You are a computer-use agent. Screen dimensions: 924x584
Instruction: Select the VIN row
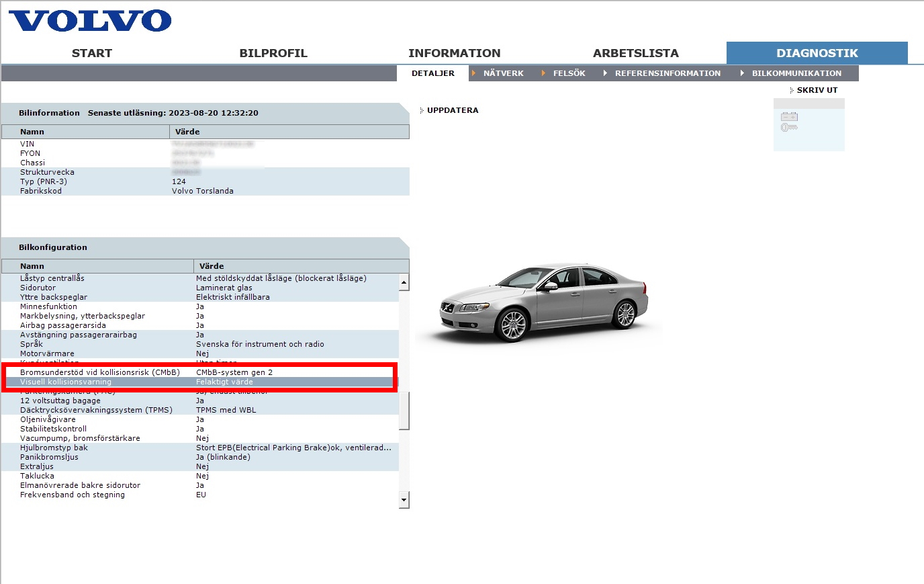pyautogui.click(x=205, y=144)
